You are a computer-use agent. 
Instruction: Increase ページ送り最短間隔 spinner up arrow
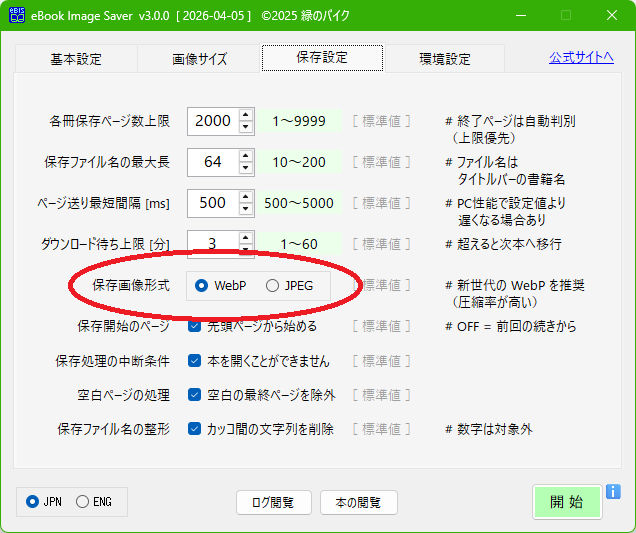click(247, 196)
